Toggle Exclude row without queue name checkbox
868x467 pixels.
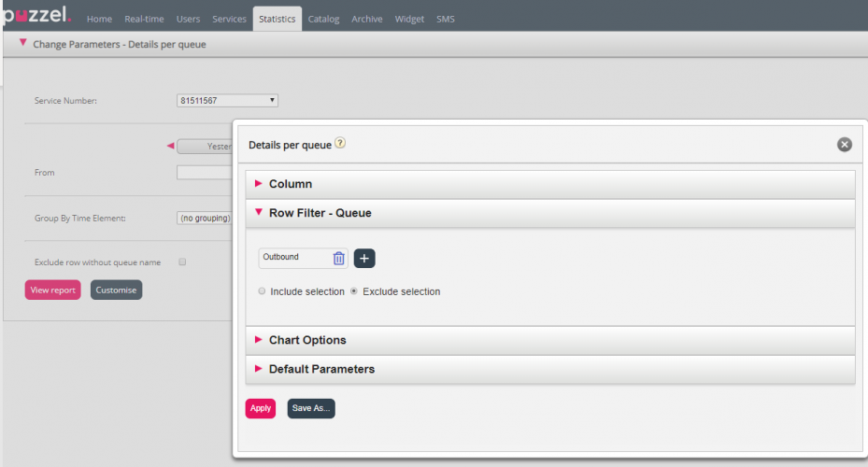182,262
